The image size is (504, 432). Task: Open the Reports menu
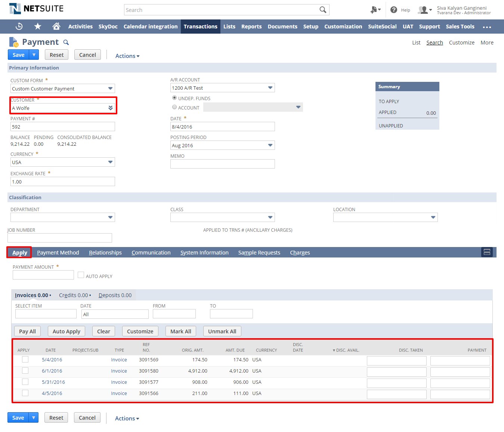tap(251, 27)
